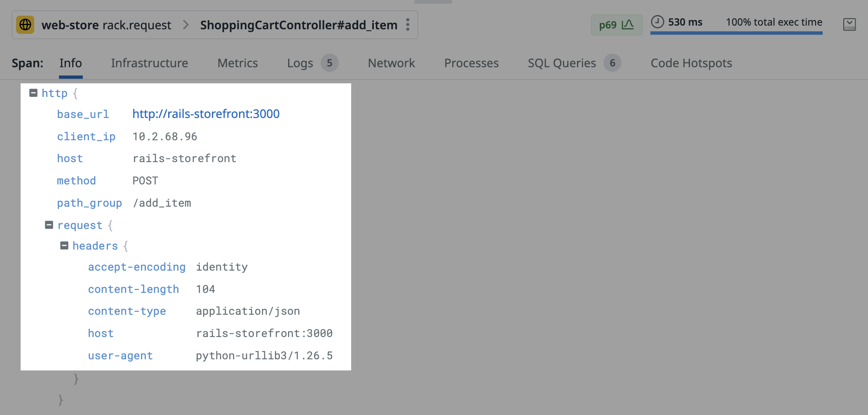Click the p69 latency distribution badge
868x415 pixels.
click(617, 25)
